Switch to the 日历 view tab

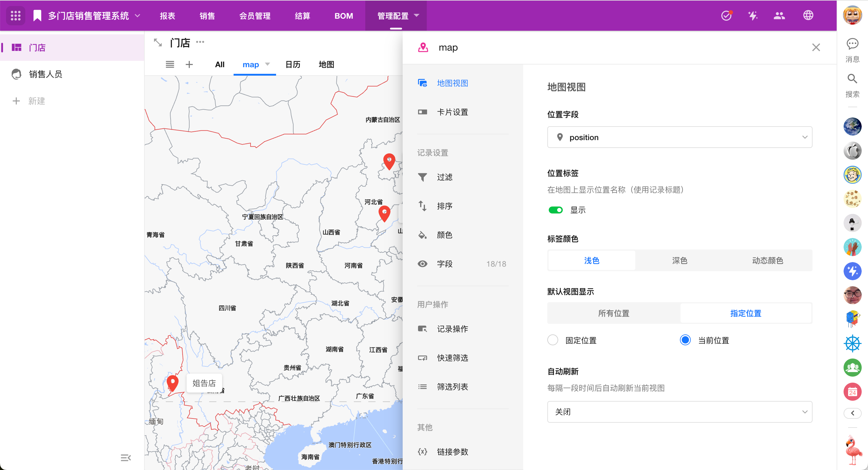click(x=292, y=64)
